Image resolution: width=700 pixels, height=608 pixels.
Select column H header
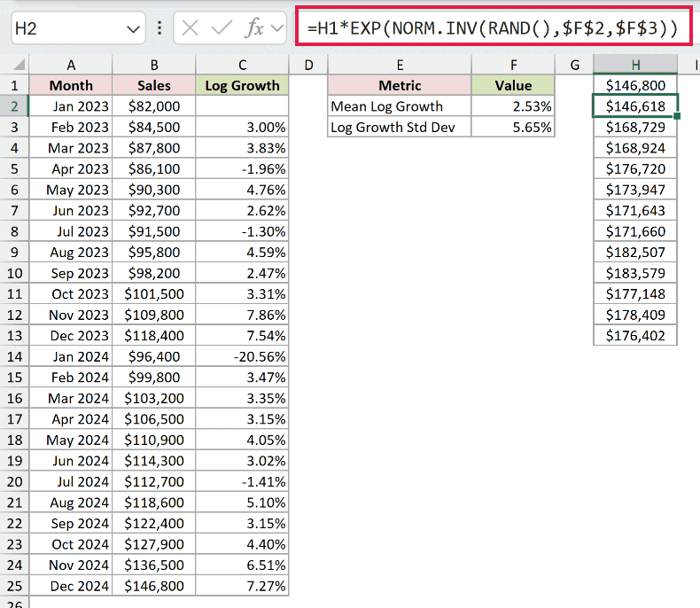635,65
